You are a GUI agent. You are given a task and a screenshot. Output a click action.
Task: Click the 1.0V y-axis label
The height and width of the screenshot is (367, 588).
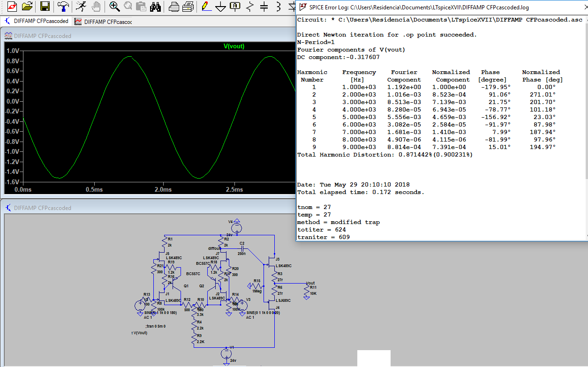click(13, 51)
